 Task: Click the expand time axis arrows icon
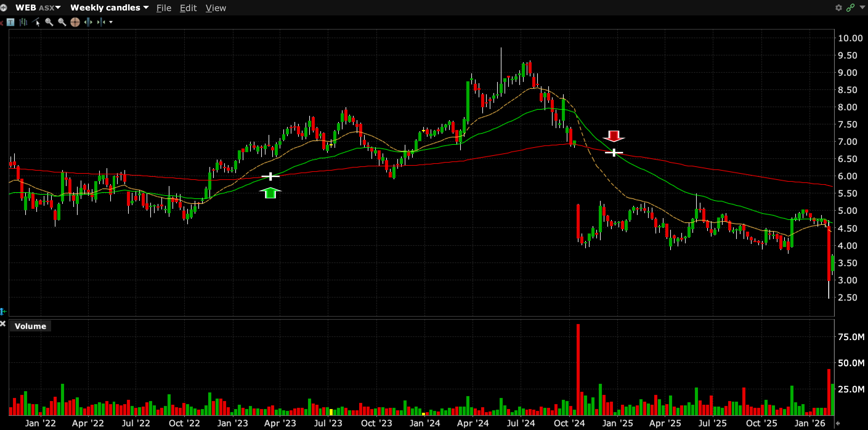tap(88, 22)
